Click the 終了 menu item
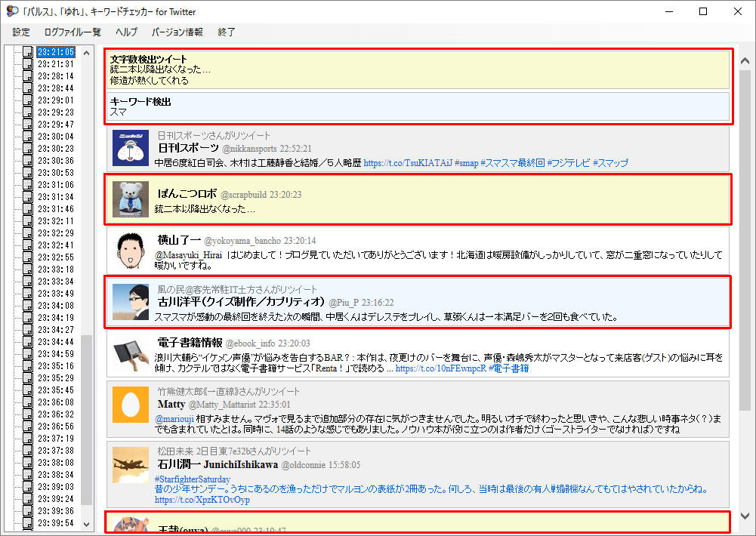The height and width of the screenshot is (536, 756). 226,32
